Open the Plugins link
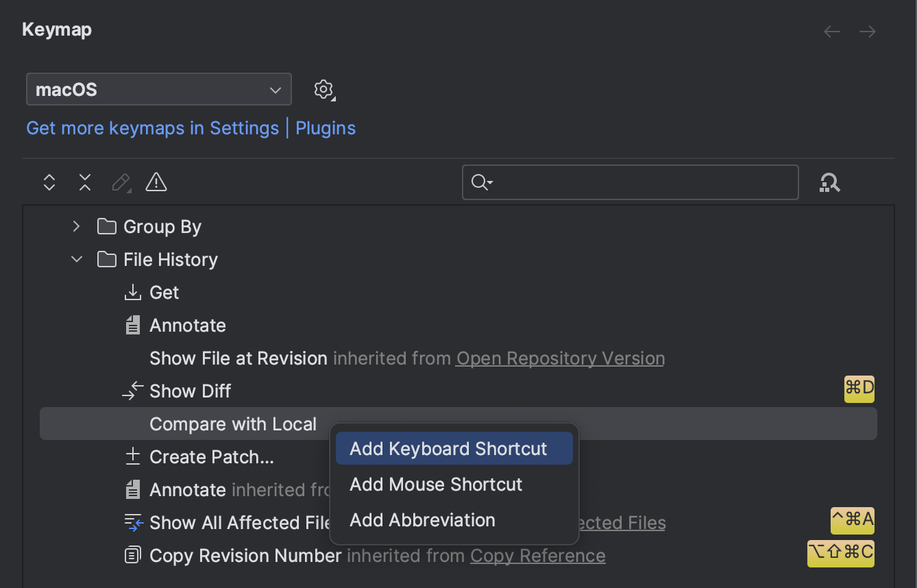 click(326, 128)
